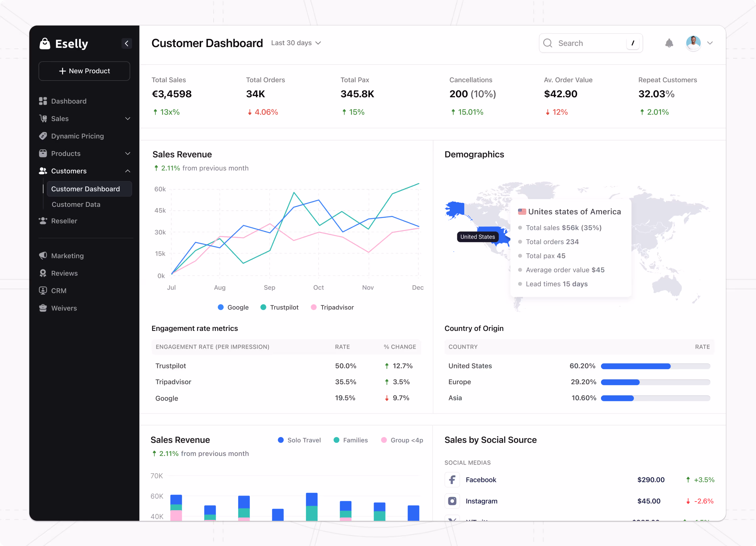Click the United States rate progress bar
Screen dimensions: 756x546
(x=655, y=366)
